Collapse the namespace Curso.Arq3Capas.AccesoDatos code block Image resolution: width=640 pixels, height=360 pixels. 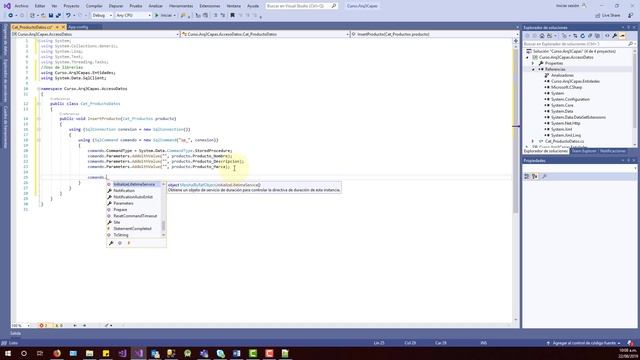[x=39, y=89]
